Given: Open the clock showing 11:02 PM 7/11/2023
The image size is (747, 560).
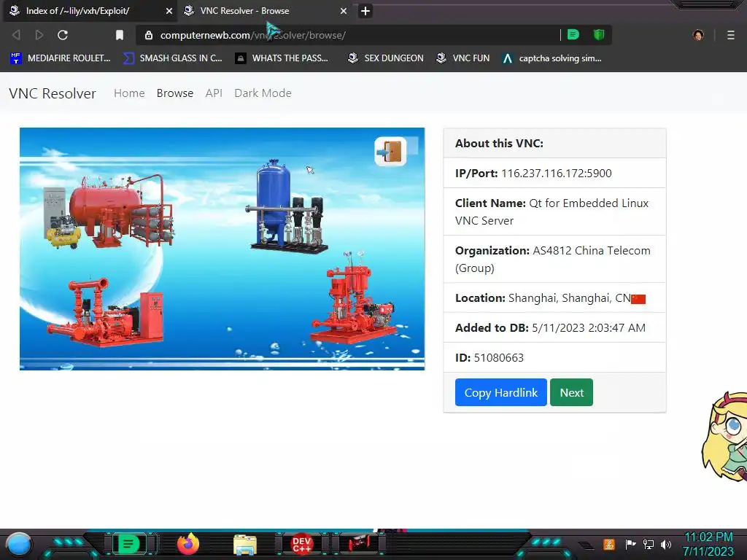Looking at the screenshot, I should pyautogui.click(x=708, y=544).
